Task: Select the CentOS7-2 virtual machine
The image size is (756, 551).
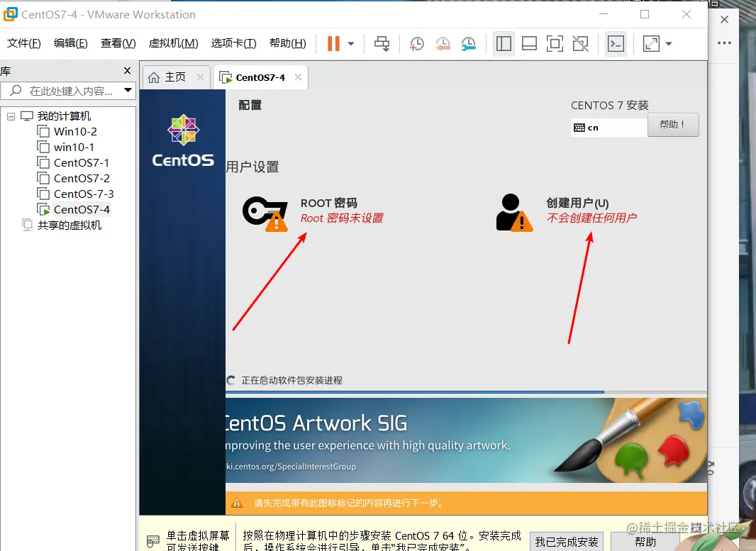Action: tap(82, 179)
